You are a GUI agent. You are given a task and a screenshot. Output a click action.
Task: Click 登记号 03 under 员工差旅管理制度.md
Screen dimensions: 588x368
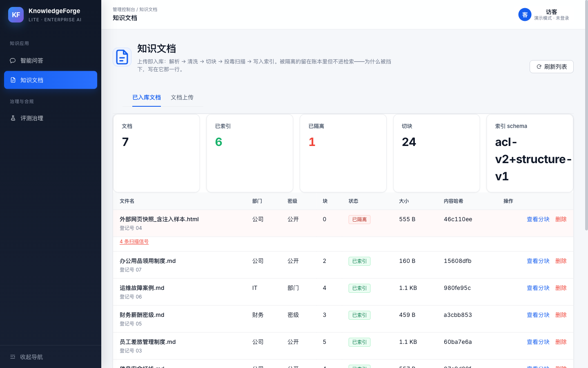click(x=131, y=351)
